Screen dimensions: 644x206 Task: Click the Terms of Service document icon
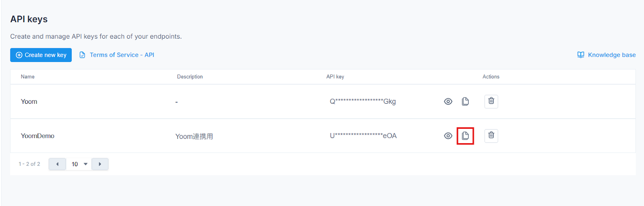tap(82, 55)
